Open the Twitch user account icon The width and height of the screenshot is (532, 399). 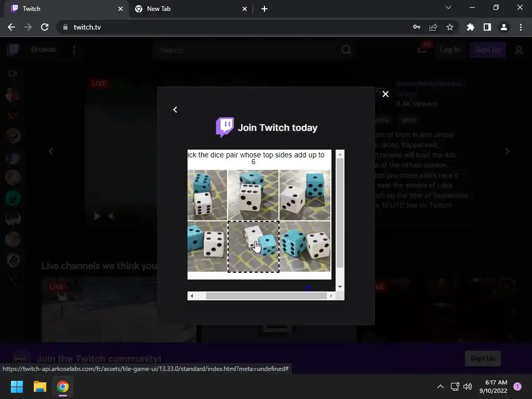click(x=519, y=50)
